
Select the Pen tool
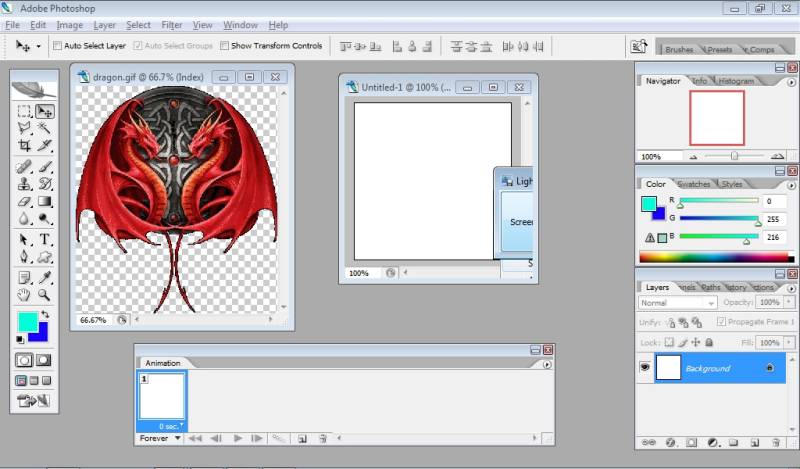click(x=24, y=256)
